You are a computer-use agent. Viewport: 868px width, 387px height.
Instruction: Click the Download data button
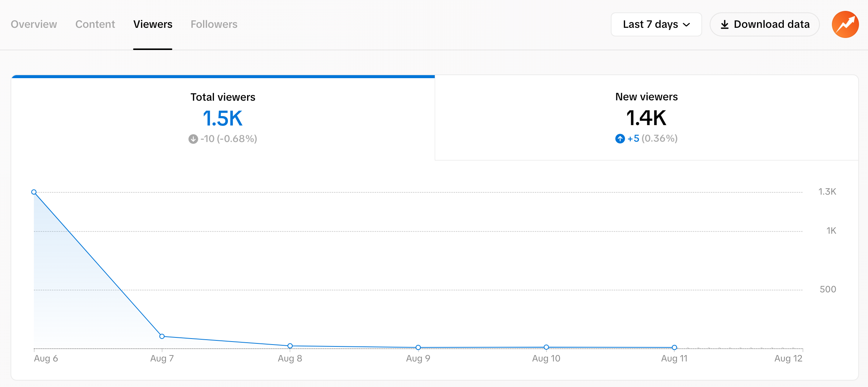764,24
